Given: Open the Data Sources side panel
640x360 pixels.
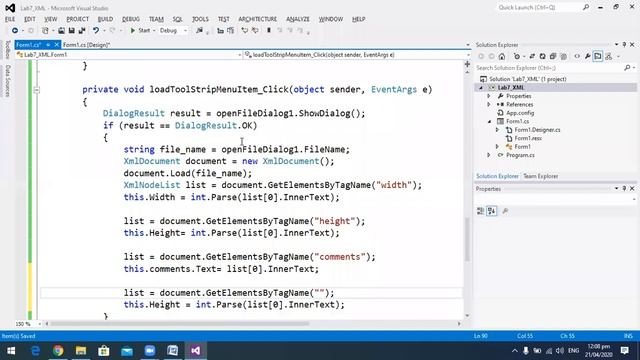Looking at the screenshot, I should click(7, 81).
